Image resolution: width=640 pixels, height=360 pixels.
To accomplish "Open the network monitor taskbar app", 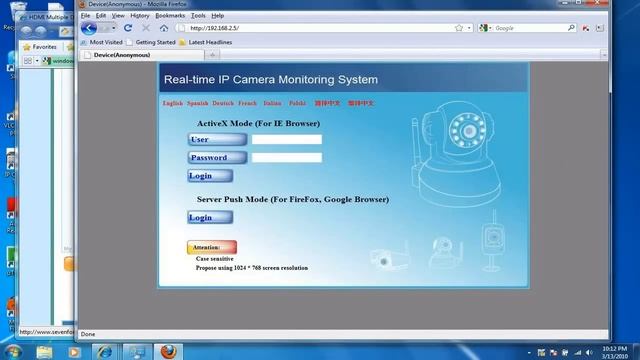I will point(137,352).
